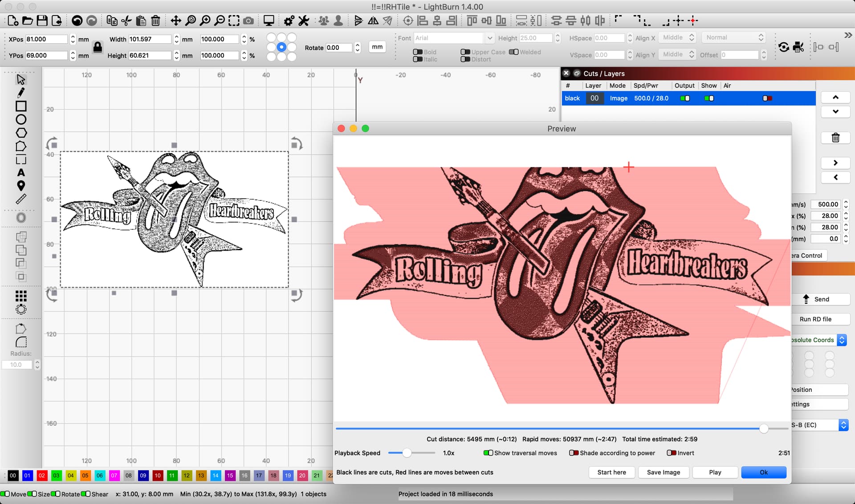
Task: Select the Ellipse tool in toolbar
Action: point(21,119)
